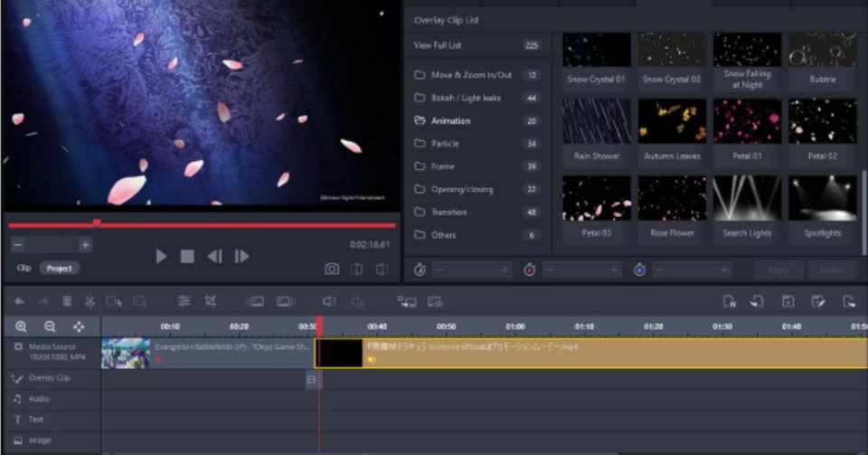Screen dimensions: 868x455
Task: Select the Crop tool in timeline toolbar
Action: point(211,300)
